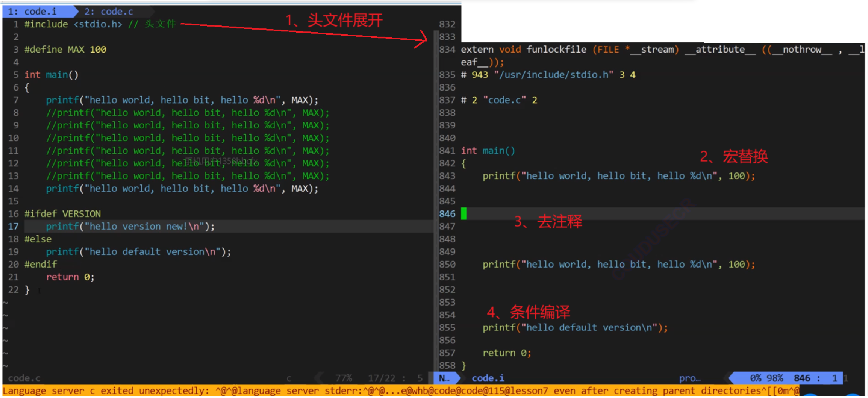This screenshot has width=868, height=398.
Task: Click the "Language server c exited unexpectedly" message
Action: coord(106,391)
